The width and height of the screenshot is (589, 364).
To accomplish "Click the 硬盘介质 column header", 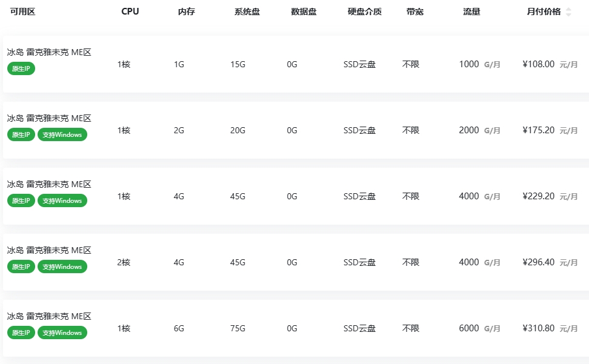I will [x=365, y=12].
